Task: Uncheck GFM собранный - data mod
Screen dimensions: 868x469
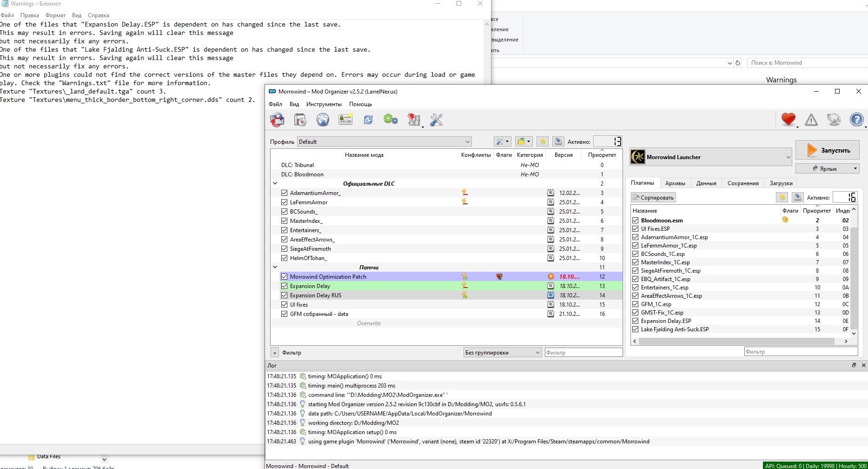Action: point(285,314)
